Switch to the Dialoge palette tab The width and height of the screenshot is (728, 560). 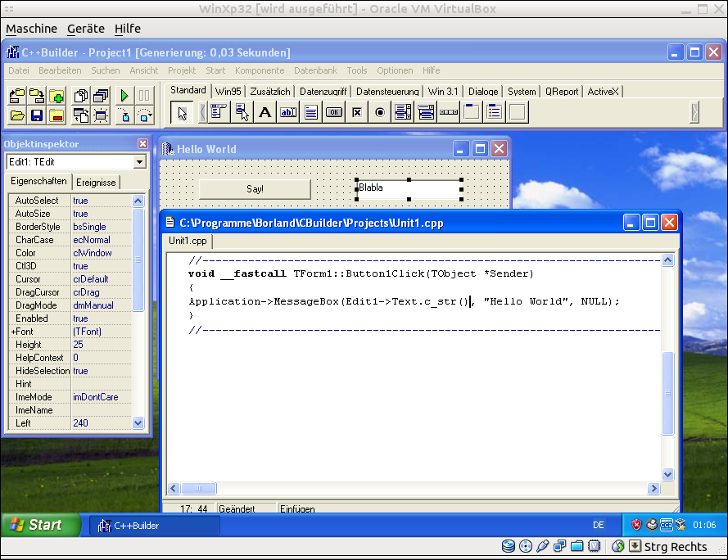(x=483, y=92)
